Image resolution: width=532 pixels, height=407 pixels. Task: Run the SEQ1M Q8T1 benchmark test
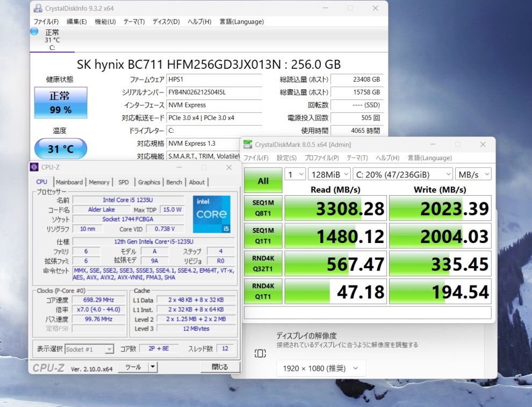click(263, 208)
